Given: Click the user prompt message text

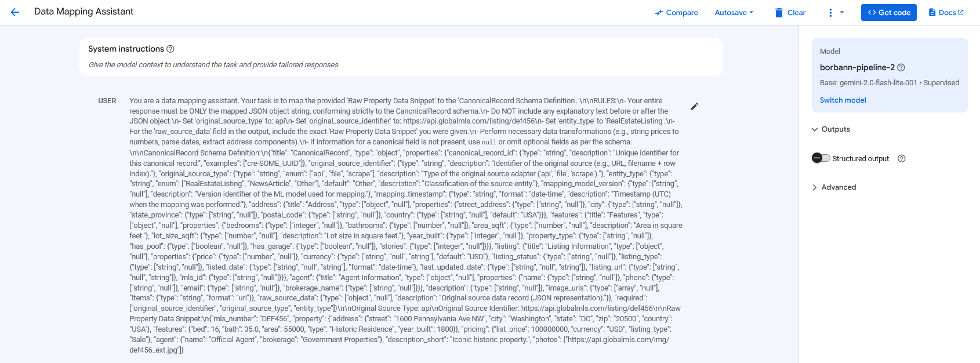Looking at the screenshot, I should (405, 225).
